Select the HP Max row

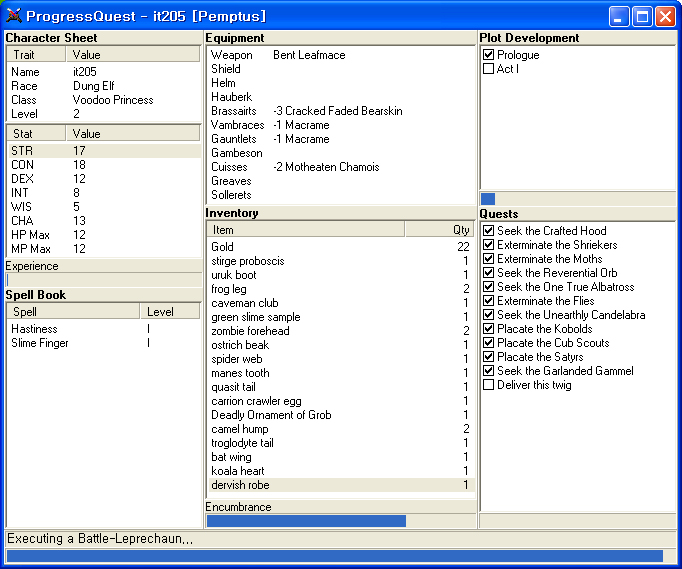(x=104, y=234)
